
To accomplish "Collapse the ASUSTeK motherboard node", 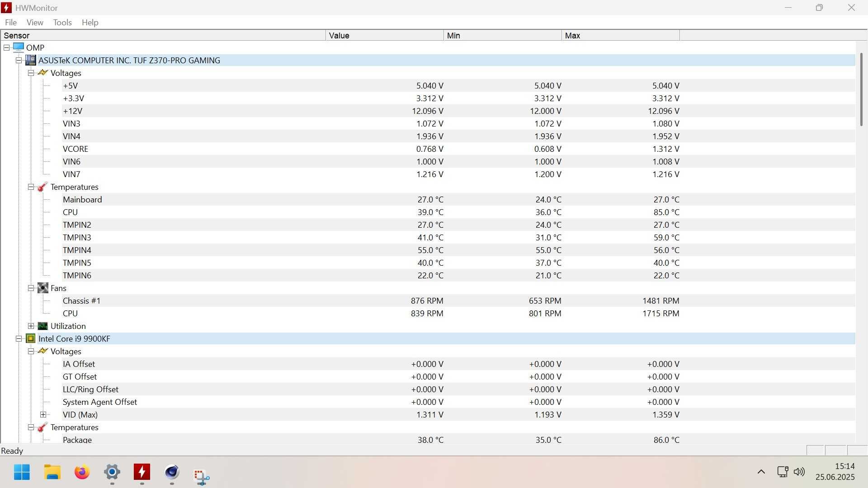I will coord(19,60).
